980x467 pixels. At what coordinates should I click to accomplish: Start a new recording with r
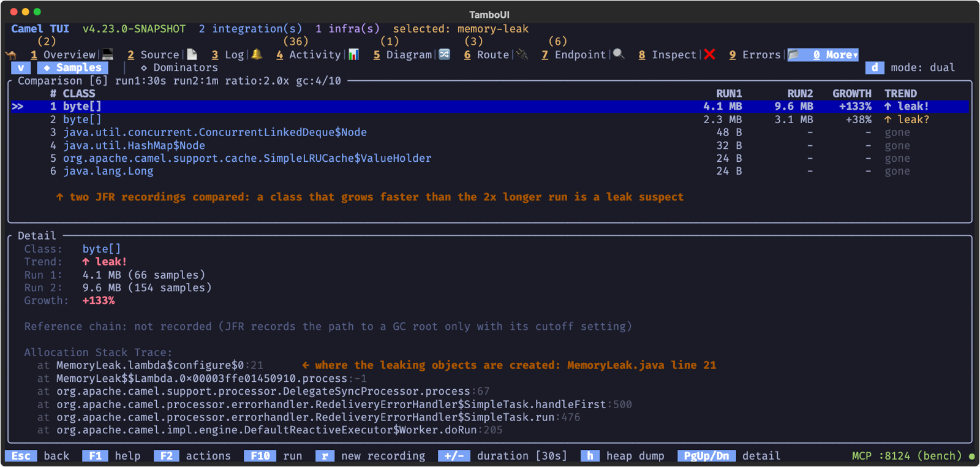point(371,456)
